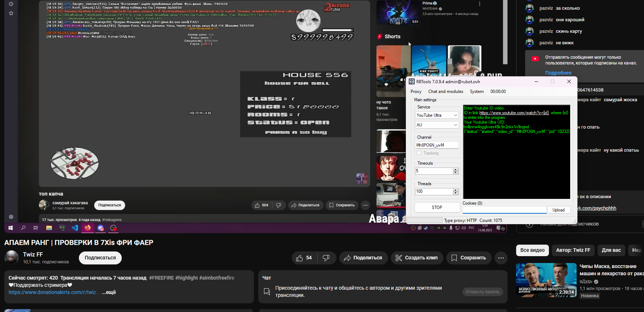This screenshot has width=644, height=312.
Task: Click the like thumbs-up icon with 54
Action: (304, 258)
